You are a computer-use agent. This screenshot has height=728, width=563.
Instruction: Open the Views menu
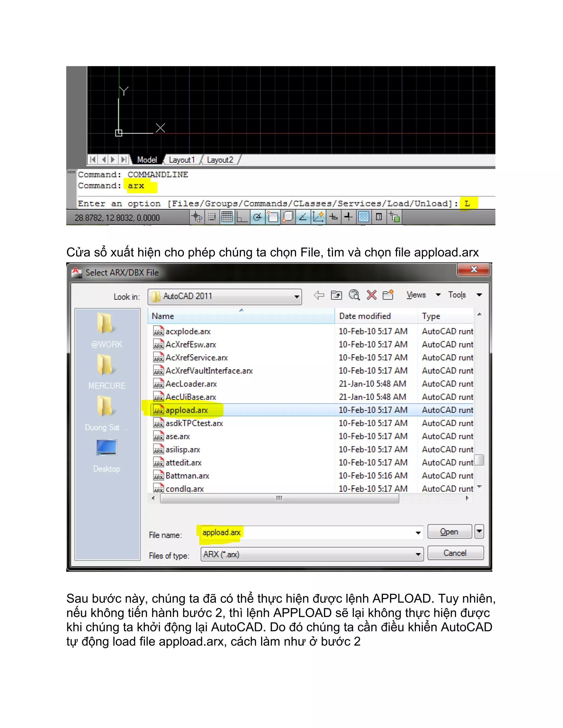(x=416, y=295)
